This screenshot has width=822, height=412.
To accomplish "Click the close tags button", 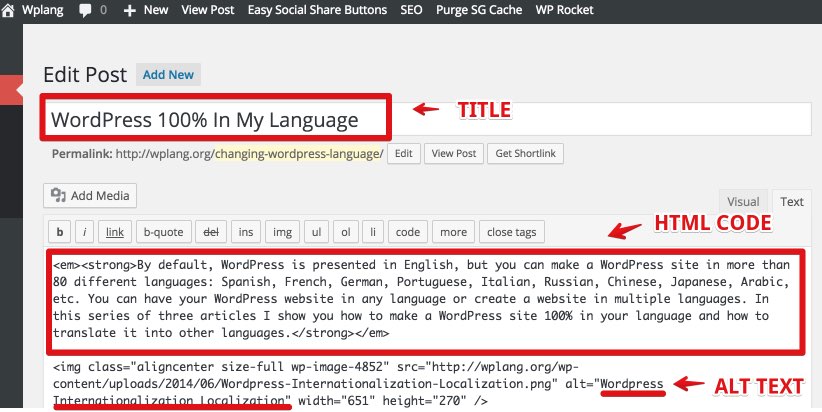I will pyautogui.click(x=512, y=232).
